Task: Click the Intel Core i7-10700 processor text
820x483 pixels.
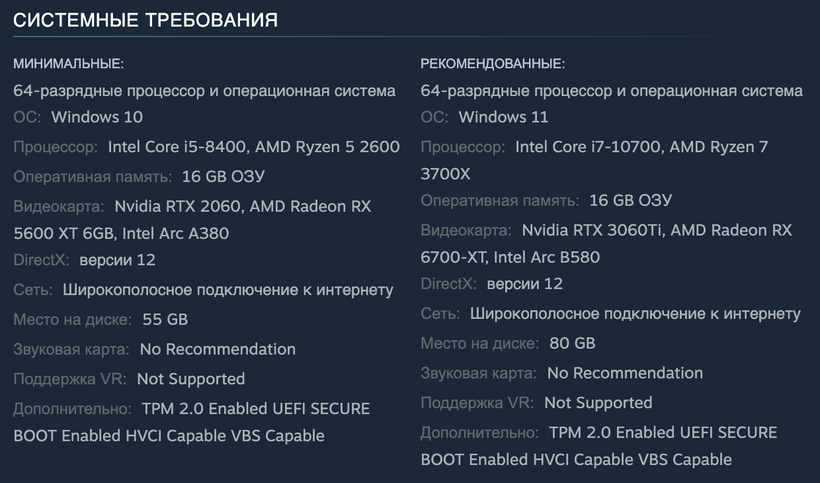Action: pyautogui.click(x=587, y=147)
